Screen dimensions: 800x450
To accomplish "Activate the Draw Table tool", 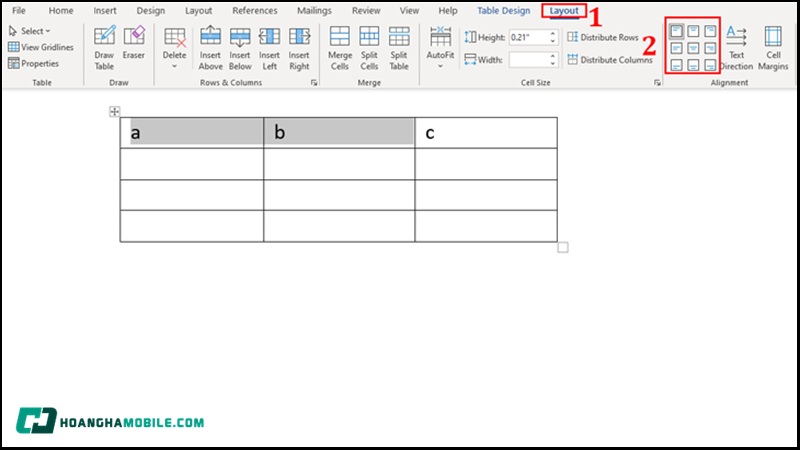I will (104, 48).
